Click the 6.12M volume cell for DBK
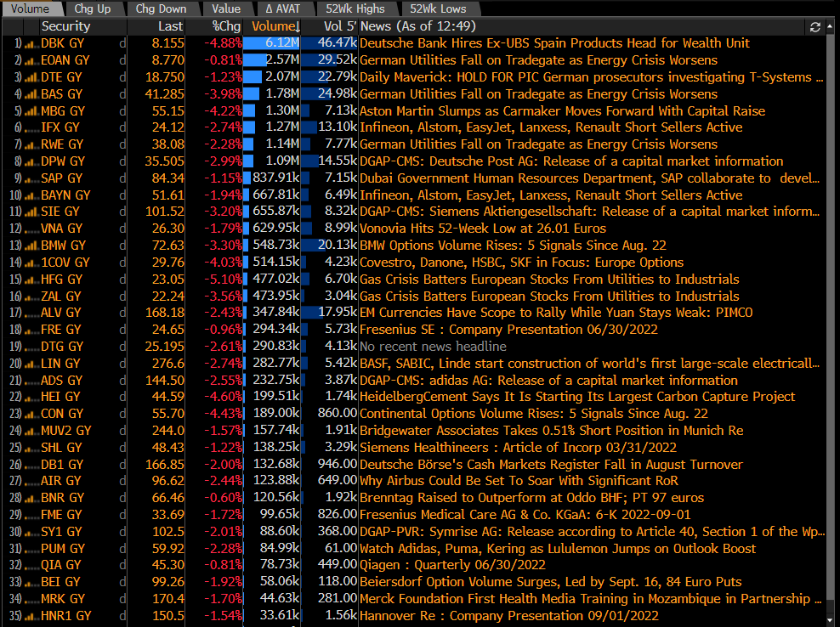Image resolution: width=840 pixels, height=627 pixels. [x=271, y=43]
